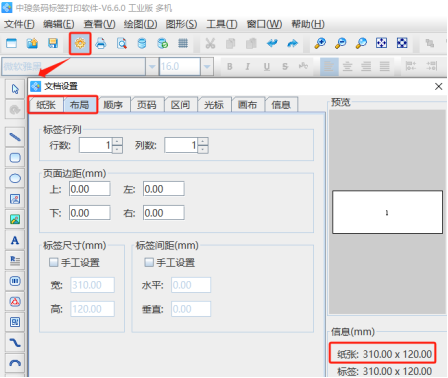This screenshot has width=448, height=378.
Task: Open the 编辑(E) menu
Action: tap(59, 24)
